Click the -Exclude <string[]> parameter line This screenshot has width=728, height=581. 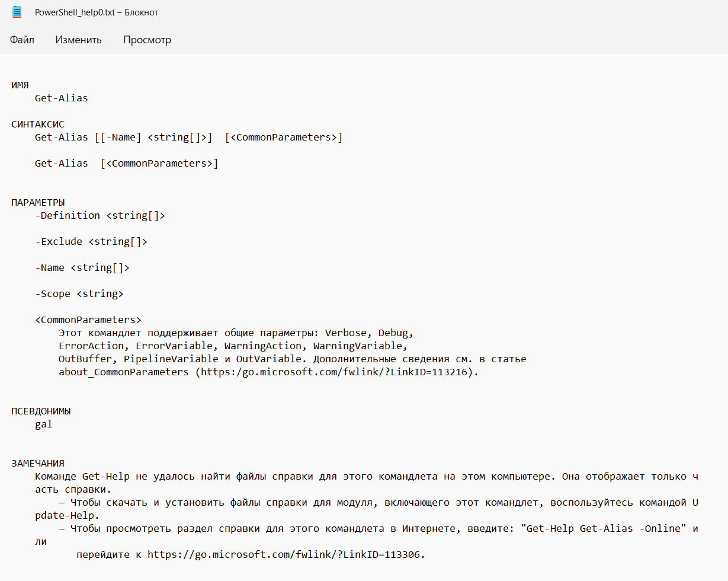91,242
